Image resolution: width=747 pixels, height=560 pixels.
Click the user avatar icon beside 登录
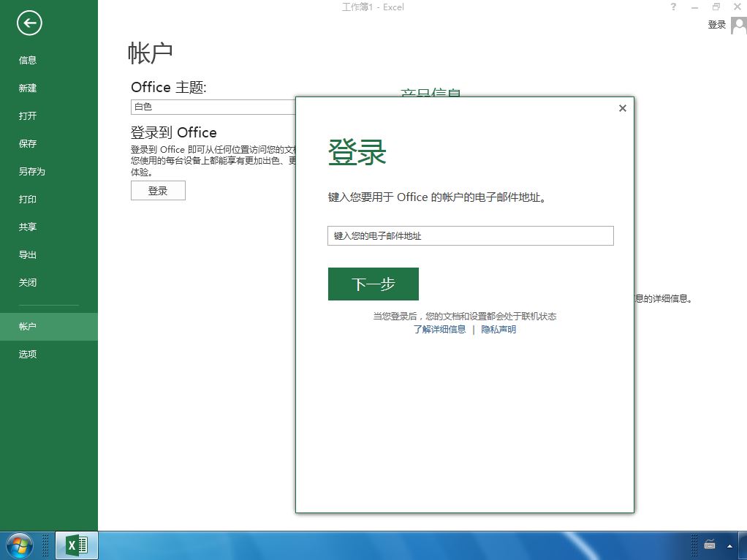pos(739,25)
